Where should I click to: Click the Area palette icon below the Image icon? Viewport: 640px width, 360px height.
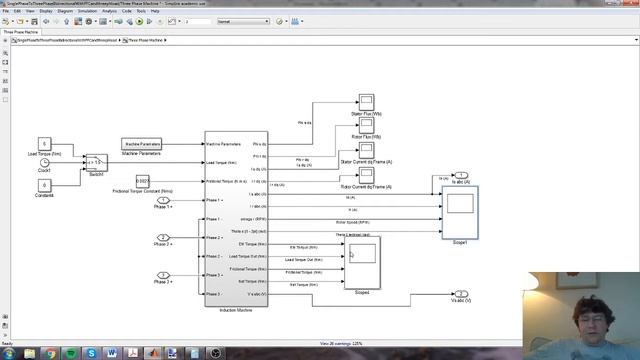(x=5, y=99)
